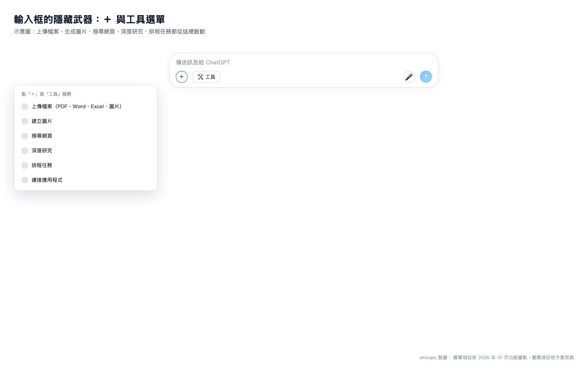Viewport: 588px width, 368px height.
Task: Open the 工具 tools button
Action: click(x=206, y=77)
